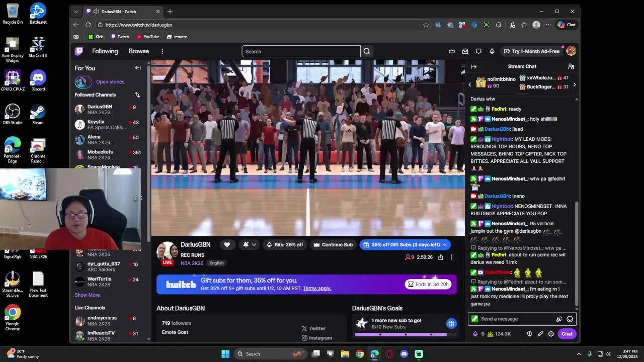
Task: Open chat celebration party icon
Action: 559,319
